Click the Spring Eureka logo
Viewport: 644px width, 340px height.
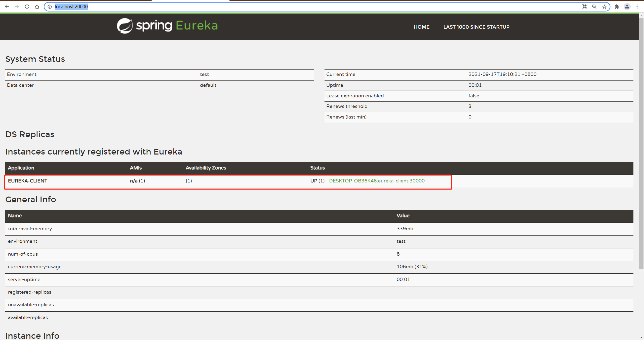(x=167, y=26)
